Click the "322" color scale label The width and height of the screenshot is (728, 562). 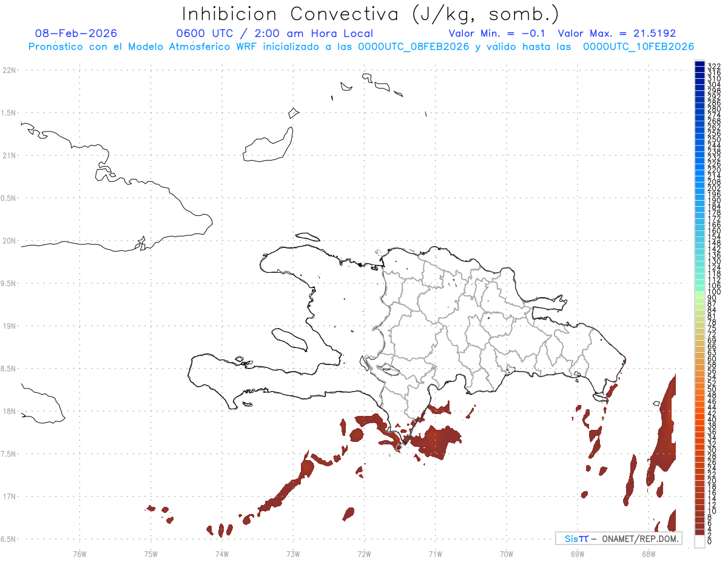[x=713, y=66]
